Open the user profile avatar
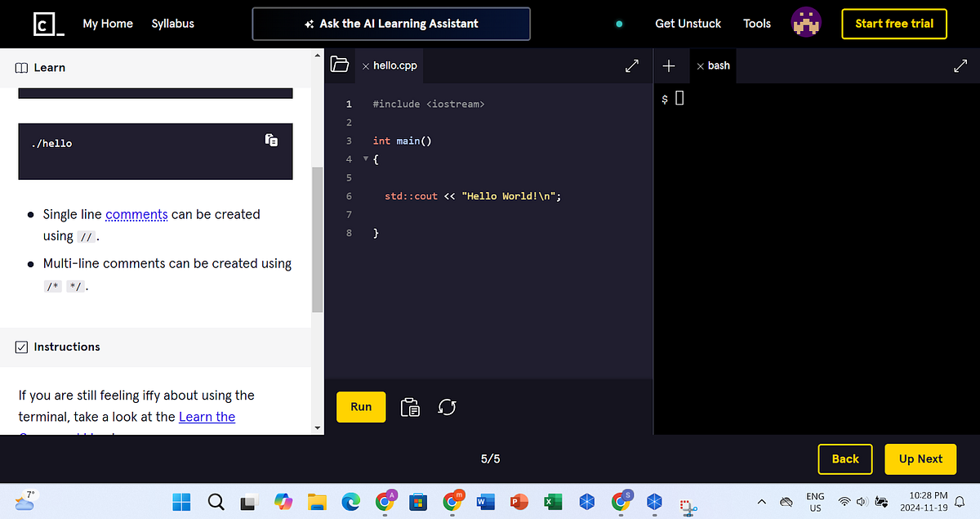 click(806, 24)
